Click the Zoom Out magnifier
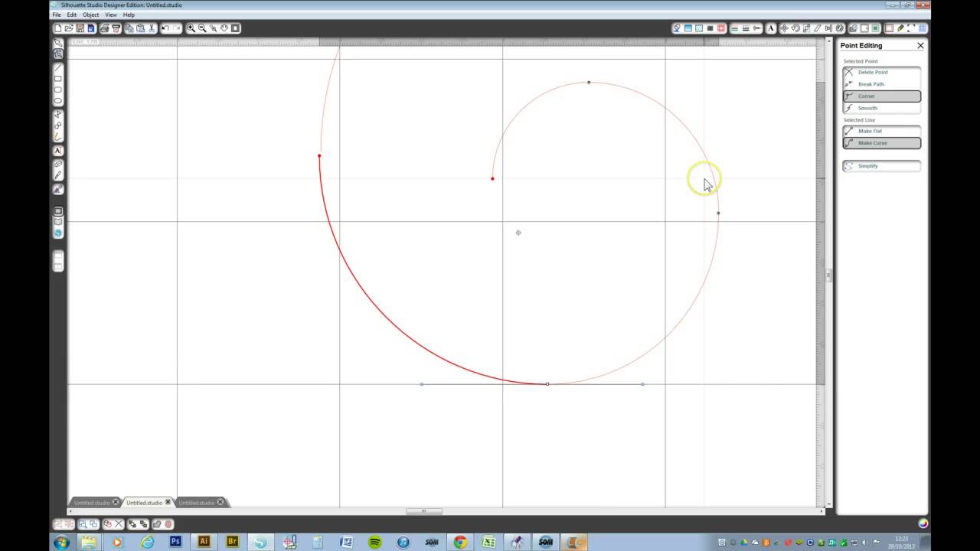The image size is (980, 551). coord(202,28)
